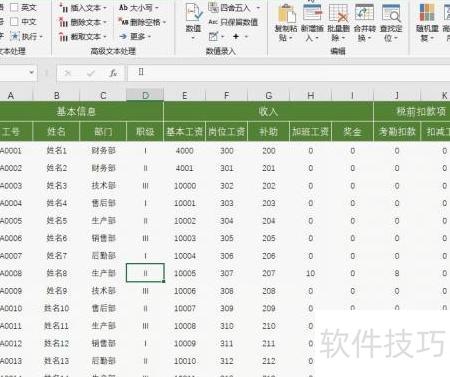This screenshot has height=377, width=450.
Task: Click the 补助 header cell
Action: click(268, 132)
